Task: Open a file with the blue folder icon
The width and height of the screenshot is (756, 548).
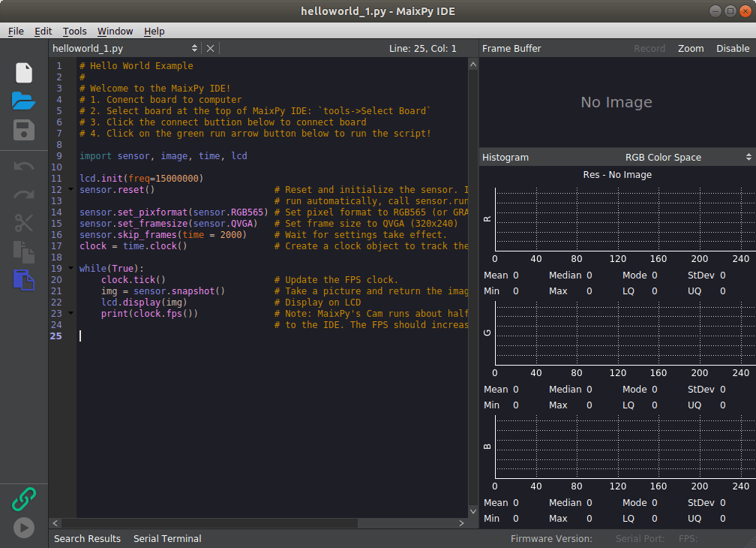Action: click(x=24, y=101)
